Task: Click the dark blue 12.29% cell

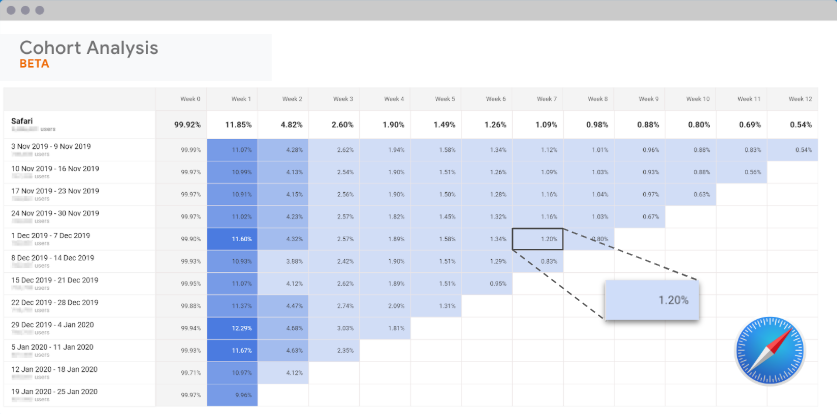Action: pyautogui.click(x=231, y=328)
